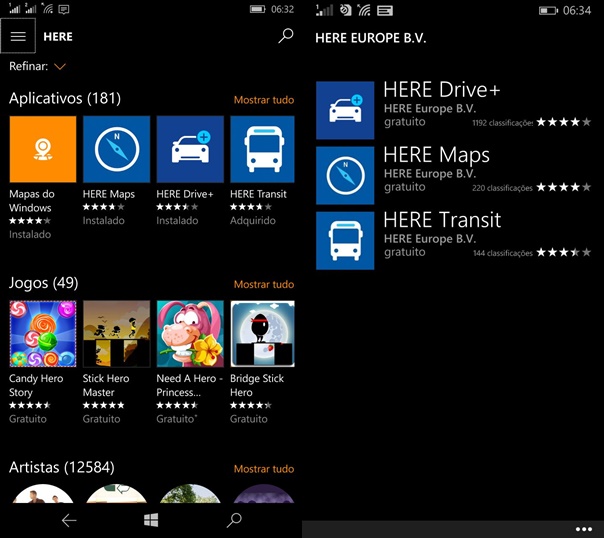Open the Need A Hero - Princess game thumbnail

tap(190, 334)
